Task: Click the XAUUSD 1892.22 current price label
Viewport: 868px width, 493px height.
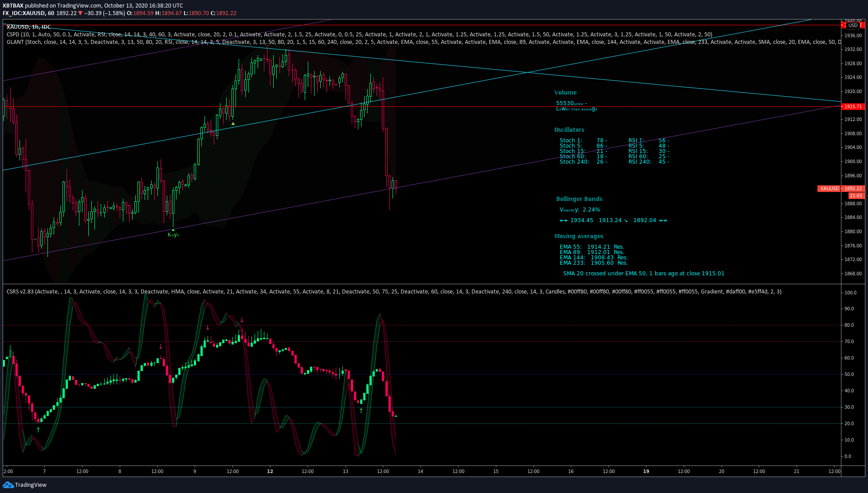Action: 841,188
